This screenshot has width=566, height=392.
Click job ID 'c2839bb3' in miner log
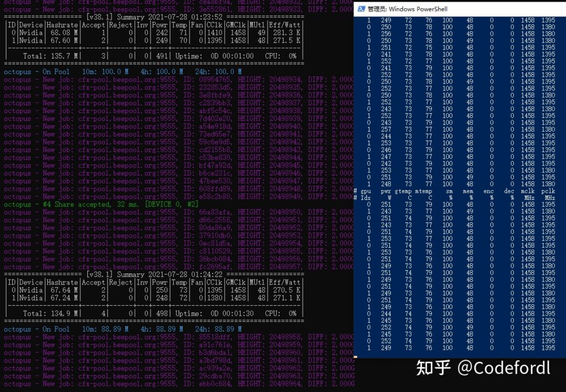(x=214, y=103)
